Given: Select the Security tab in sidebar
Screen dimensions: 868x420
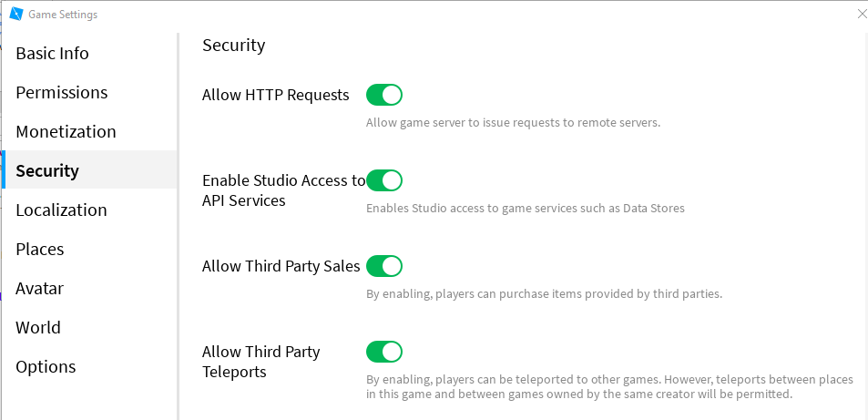Looking at the screenshot, I should pos(47,170).
